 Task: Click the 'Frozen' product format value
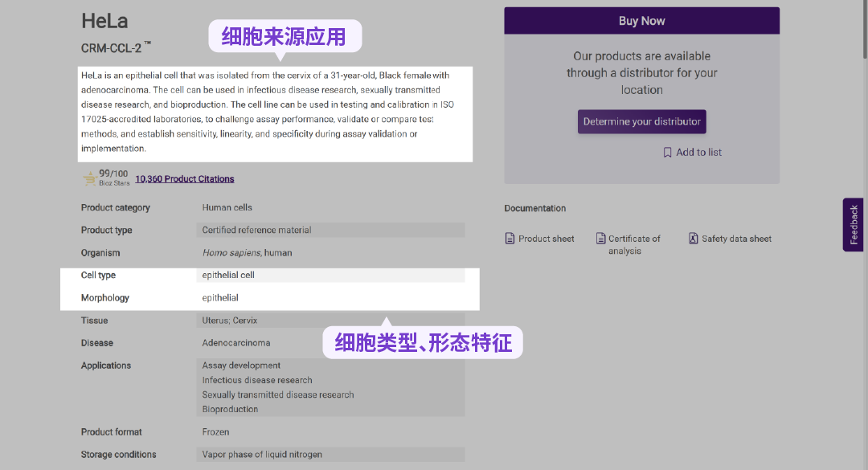[215, 431]
